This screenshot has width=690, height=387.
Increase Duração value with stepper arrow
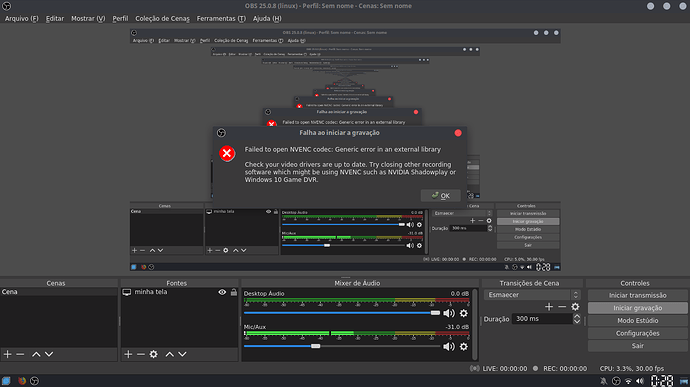[577, 316]
